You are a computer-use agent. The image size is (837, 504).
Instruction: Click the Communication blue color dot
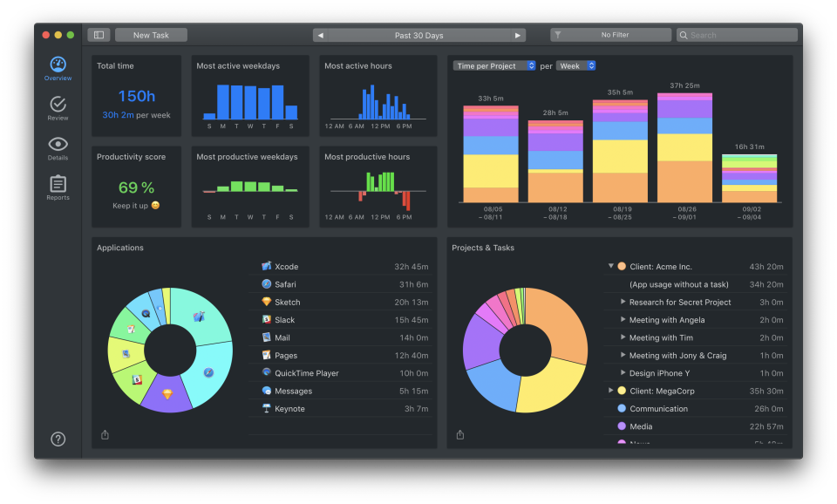[x=622, y=408]
